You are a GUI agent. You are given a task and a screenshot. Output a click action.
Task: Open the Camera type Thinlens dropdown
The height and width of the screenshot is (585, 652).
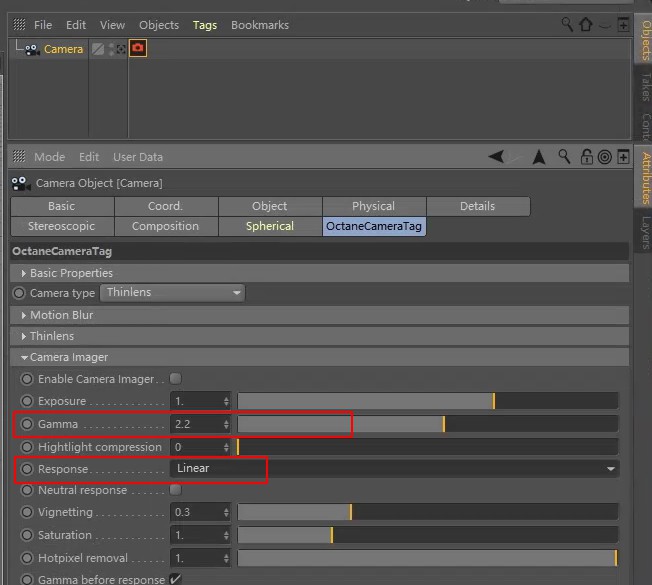pyautogui.click(x=173, y=293)
